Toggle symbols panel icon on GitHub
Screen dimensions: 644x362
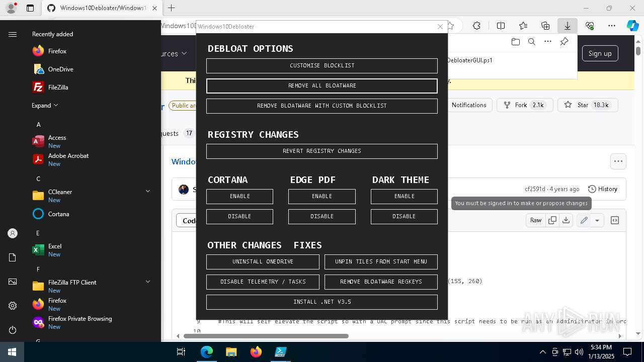pos(614,220)
